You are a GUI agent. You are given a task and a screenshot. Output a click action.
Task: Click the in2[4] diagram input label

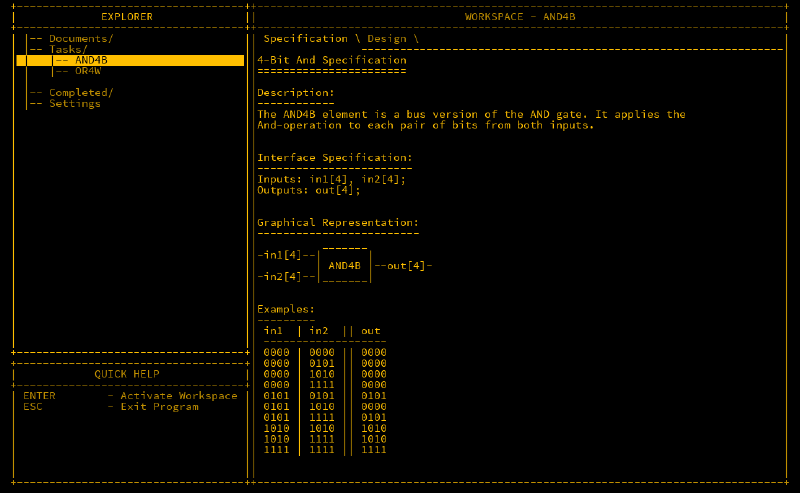coord(283,277)
